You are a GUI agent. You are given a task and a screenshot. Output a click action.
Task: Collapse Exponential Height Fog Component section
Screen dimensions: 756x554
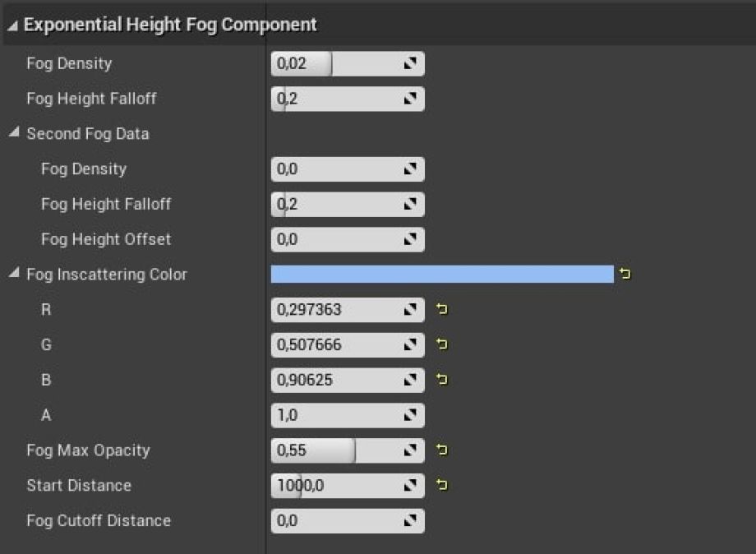click(x=12, y=25)
